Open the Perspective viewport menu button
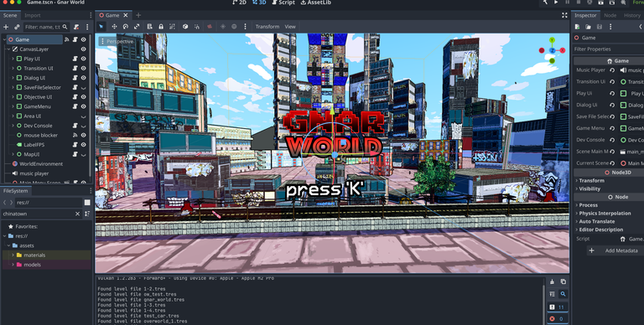The image size is (644, 325). (117, 41)
